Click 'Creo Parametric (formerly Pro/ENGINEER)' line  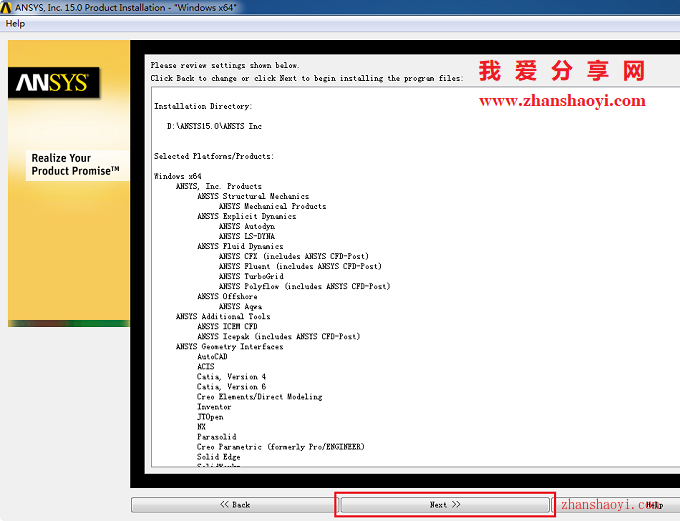coord(281,447)
